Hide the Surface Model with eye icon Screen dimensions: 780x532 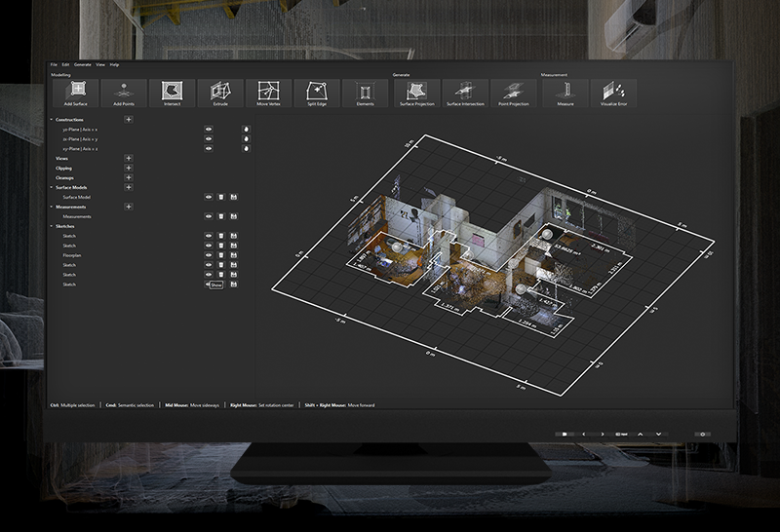[209, 197]
